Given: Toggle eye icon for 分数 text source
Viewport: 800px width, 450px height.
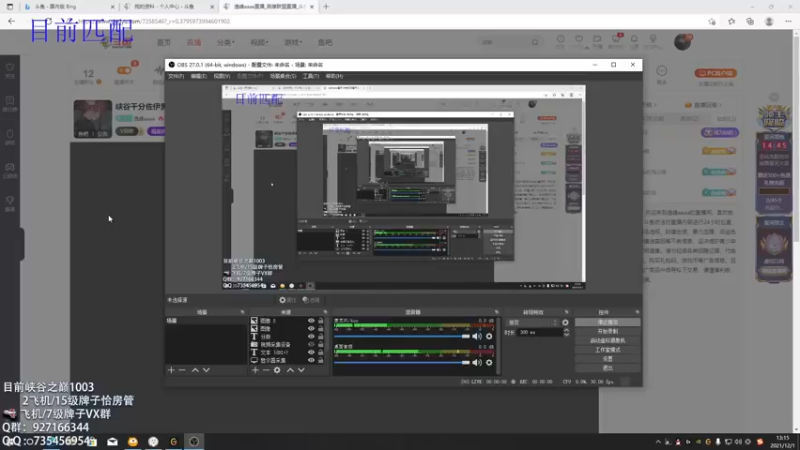Looking at the screenshot, I should coord(311,336).
